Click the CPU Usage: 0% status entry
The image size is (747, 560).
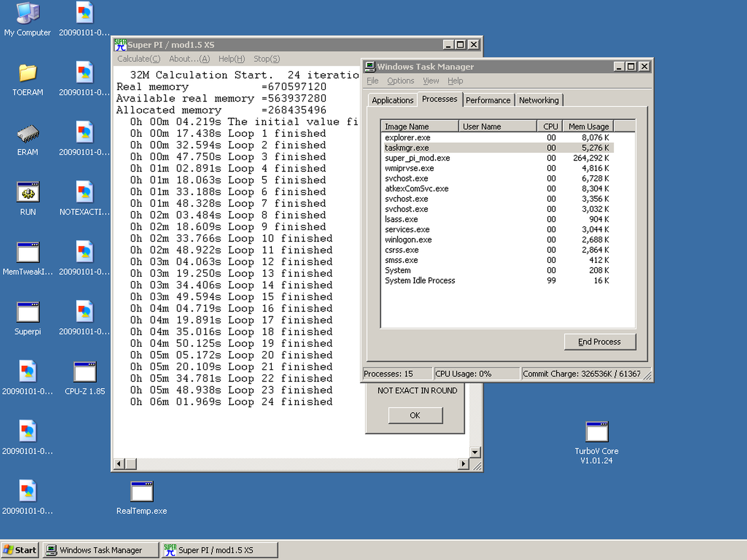[477, 374]
